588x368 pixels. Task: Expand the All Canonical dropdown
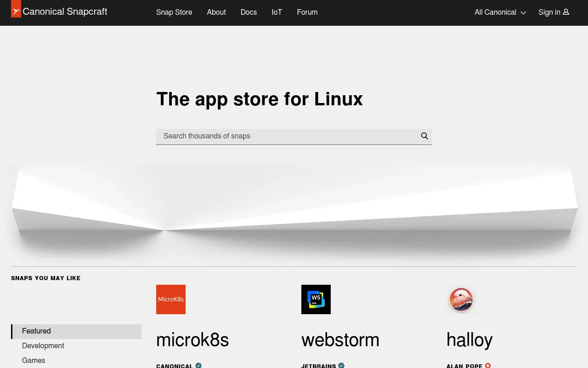500,12
